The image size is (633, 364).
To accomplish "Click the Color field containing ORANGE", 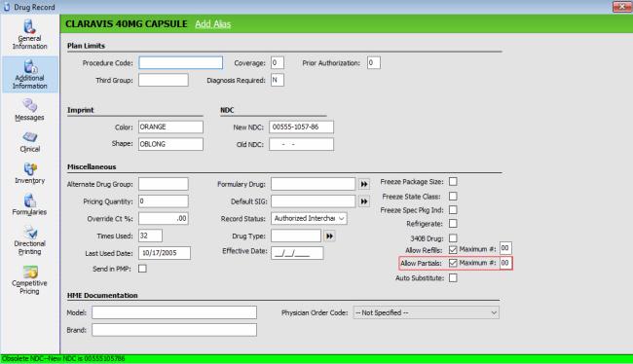I will coord(170,127).
